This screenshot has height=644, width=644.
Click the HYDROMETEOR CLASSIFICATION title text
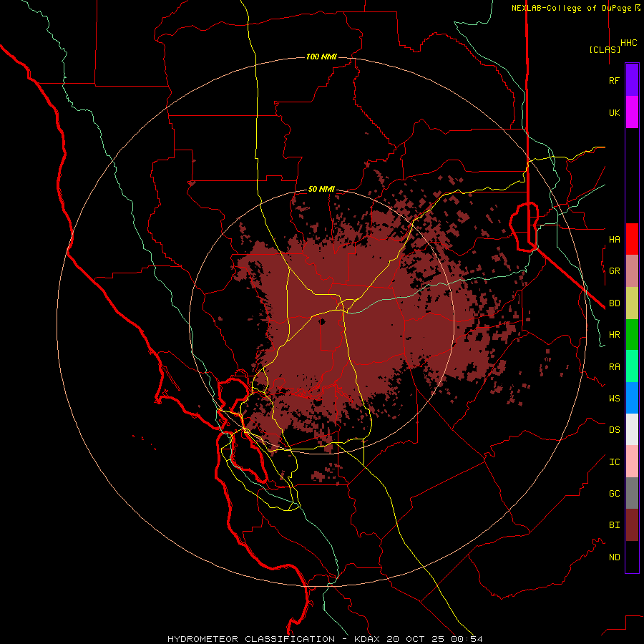pos(251,639)
